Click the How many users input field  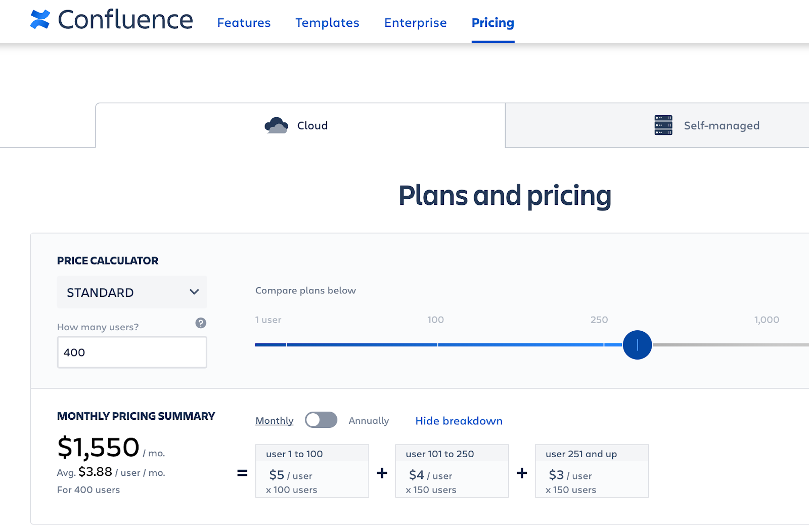[132, 352]
